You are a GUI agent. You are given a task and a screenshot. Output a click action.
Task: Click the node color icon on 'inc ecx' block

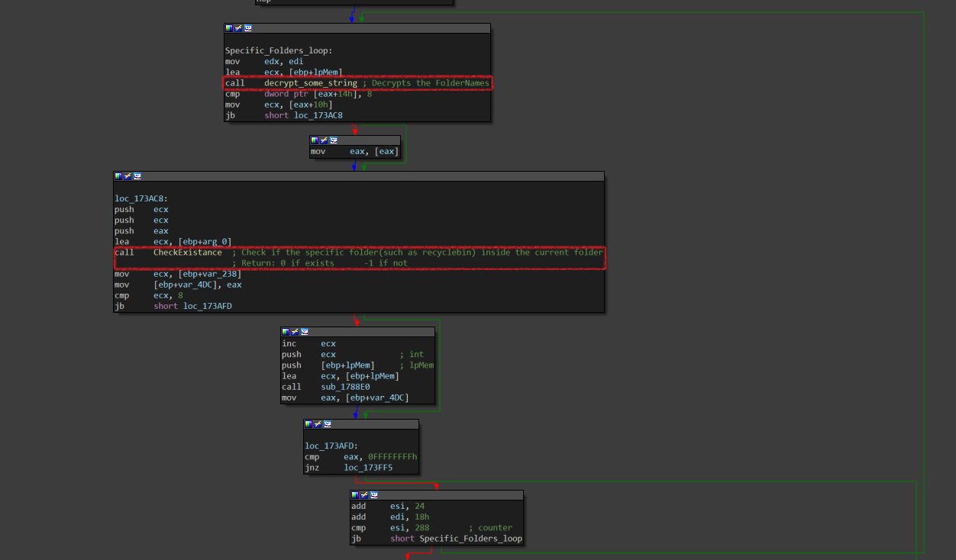pyautogui.click(x=286, y=332)
